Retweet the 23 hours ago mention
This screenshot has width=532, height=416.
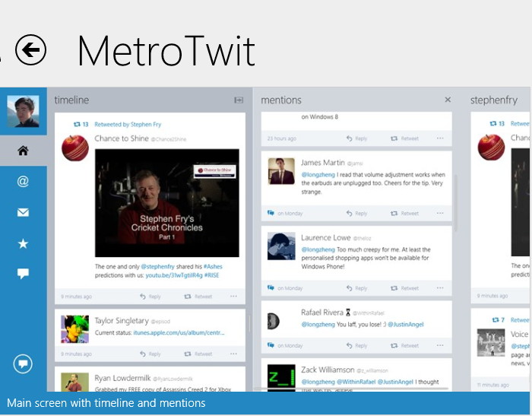pos(404,138)
